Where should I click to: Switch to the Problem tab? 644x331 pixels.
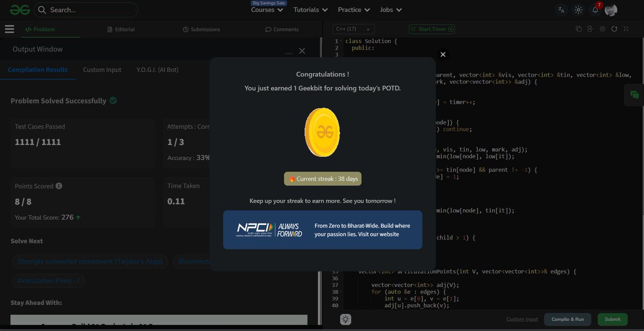(x=40, y=29)
